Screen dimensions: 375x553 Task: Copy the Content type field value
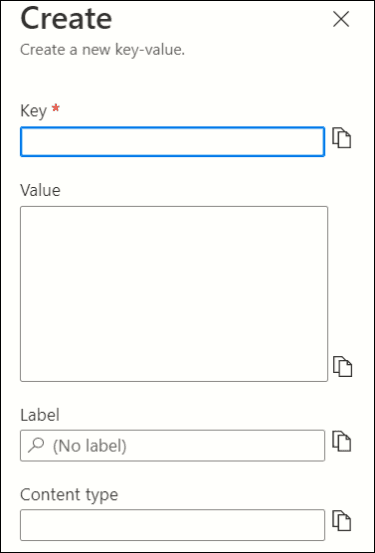click(x=341, y=521)
